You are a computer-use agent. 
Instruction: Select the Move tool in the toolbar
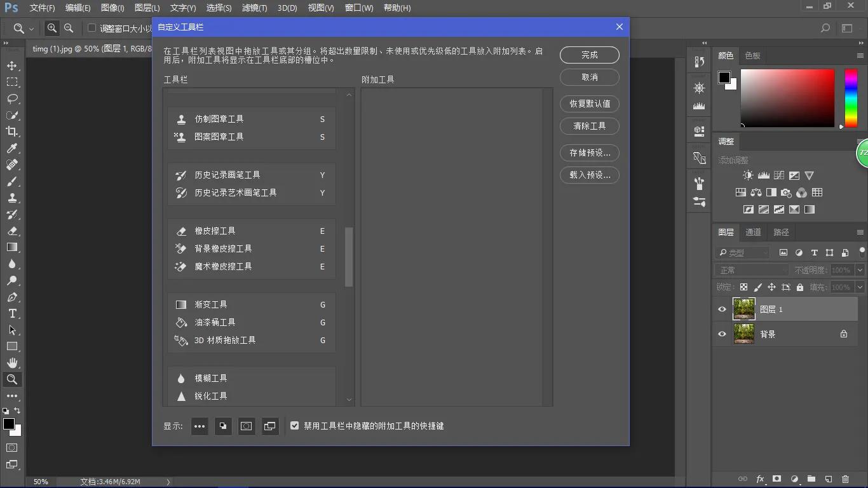point(12,65)
